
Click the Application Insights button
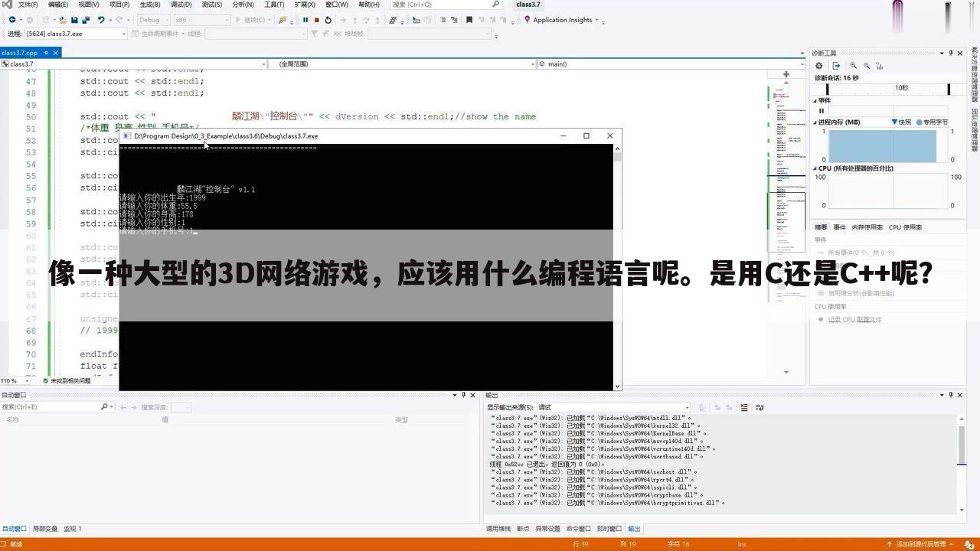(x=562, y=20)
